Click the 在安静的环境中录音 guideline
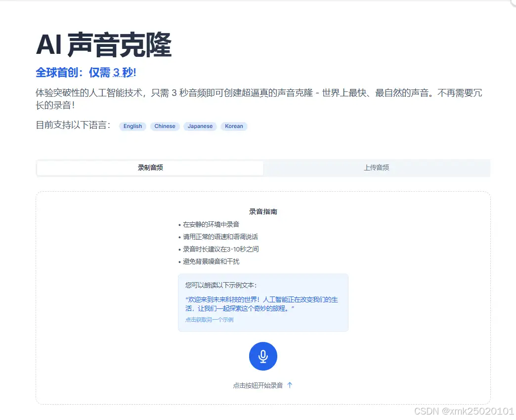Image resolution: width=516 pixels, height=420 pixels. coord(211,225)
